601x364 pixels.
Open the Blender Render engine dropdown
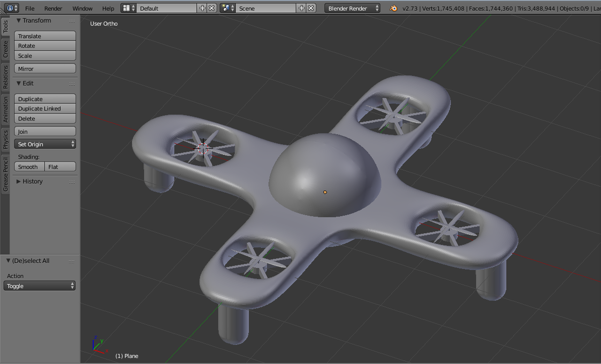click(352, 8)
